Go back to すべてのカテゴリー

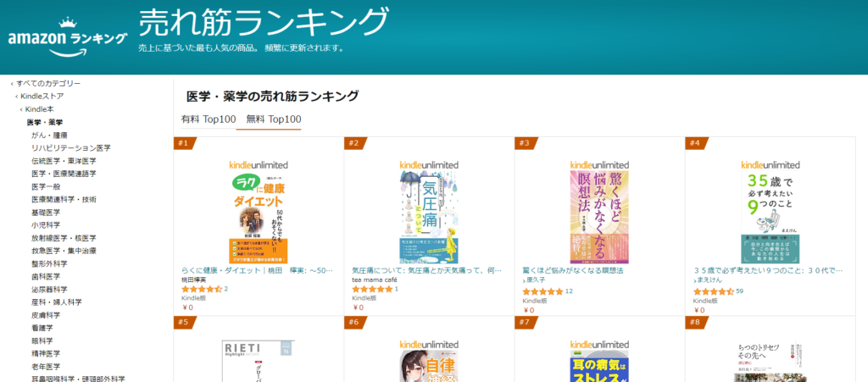[x=47, y=84]
